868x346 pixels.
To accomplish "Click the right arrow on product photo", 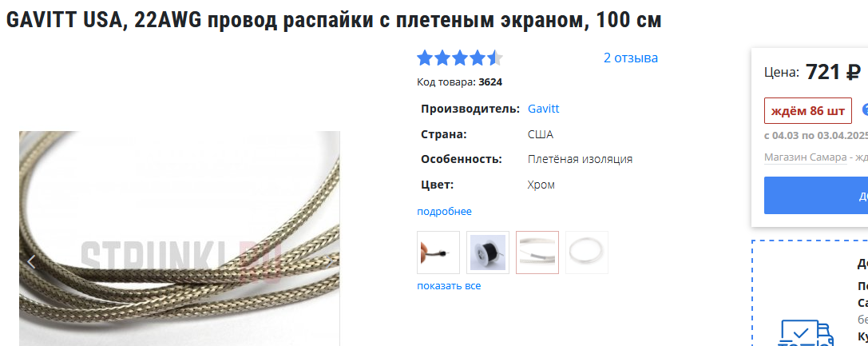I will point(329,262).
